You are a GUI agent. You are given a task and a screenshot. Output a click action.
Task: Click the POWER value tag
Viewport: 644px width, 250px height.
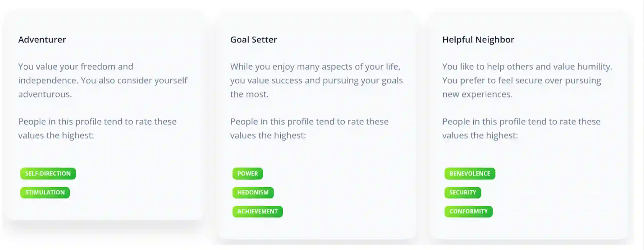247,173
